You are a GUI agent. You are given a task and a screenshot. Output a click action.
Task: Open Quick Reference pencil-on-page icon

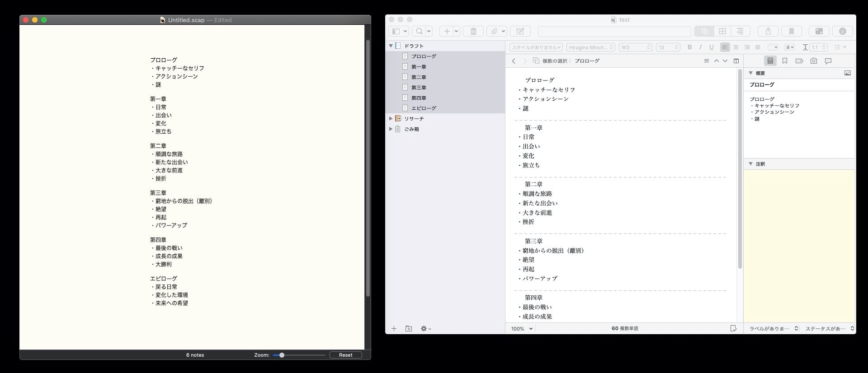(520, 31)
